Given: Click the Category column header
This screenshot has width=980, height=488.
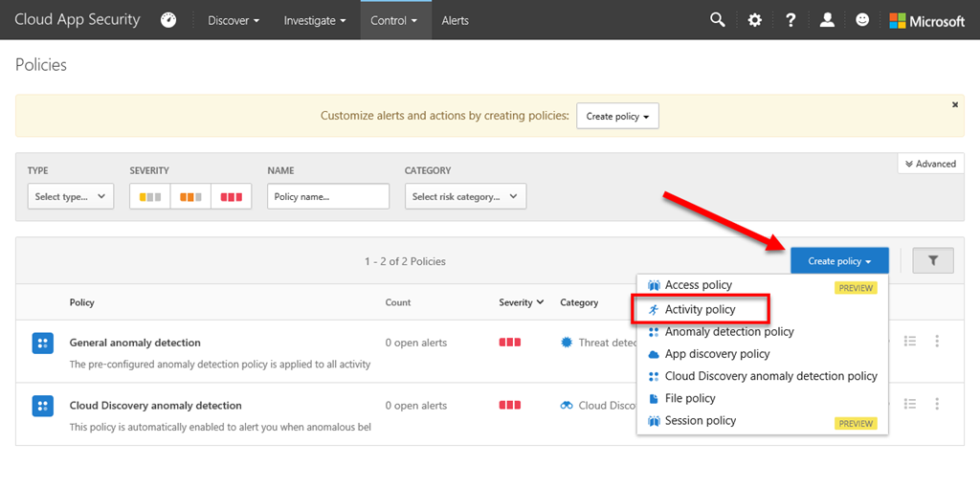Looking at the screenshot, I should click(579, 303).
